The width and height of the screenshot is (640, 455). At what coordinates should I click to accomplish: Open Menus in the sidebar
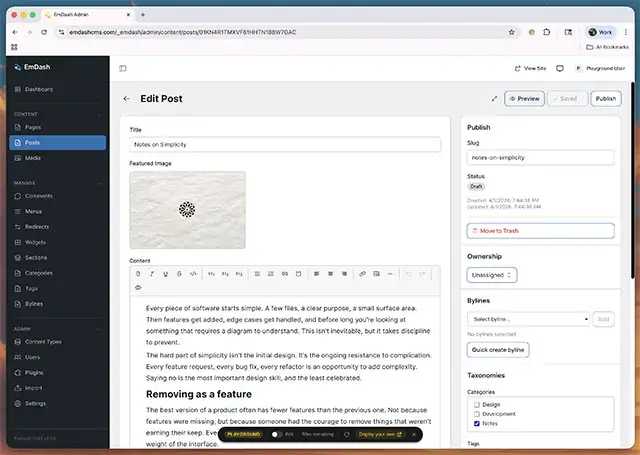tap(58, 212)
